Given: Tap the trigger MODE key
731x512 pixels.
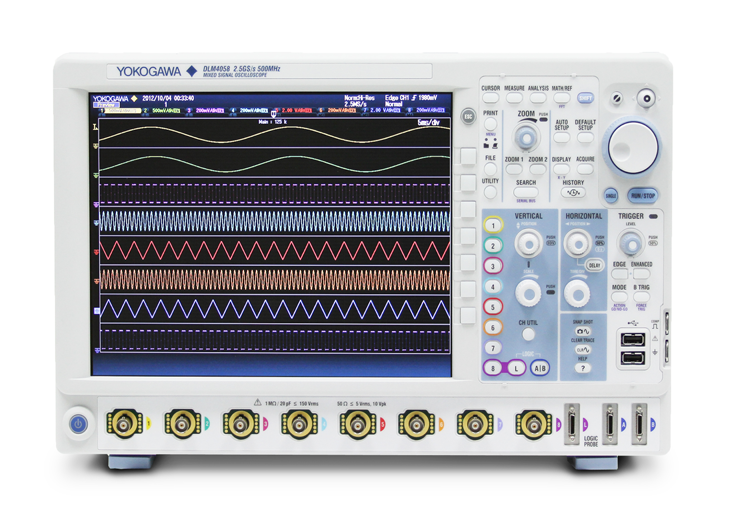Looking at the screenshot, I should [619, 297].
